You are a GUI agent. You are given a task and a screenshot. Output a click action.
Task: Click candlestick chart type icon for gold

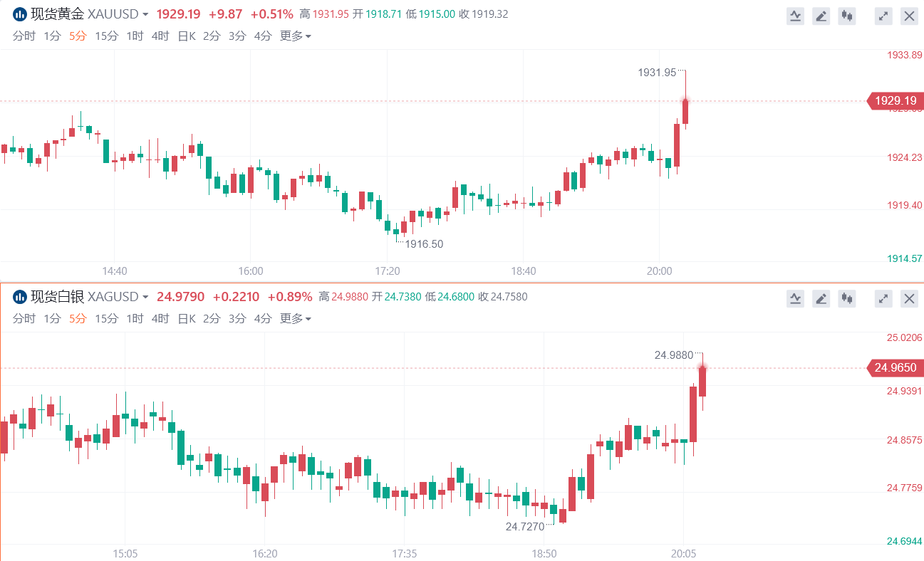point(847,16)
